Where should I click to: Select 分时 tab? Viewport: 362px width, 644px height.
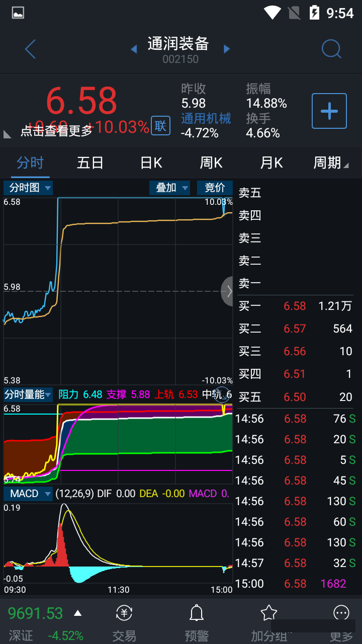[30, 163]
